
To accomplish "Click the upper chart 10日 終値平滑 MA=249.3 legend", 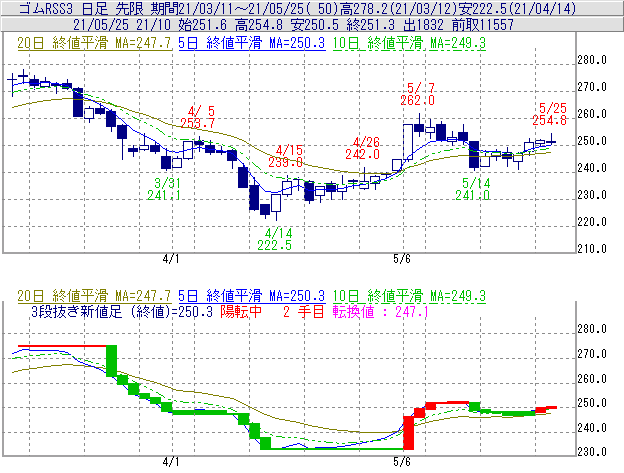I will (x=409, y=43).
